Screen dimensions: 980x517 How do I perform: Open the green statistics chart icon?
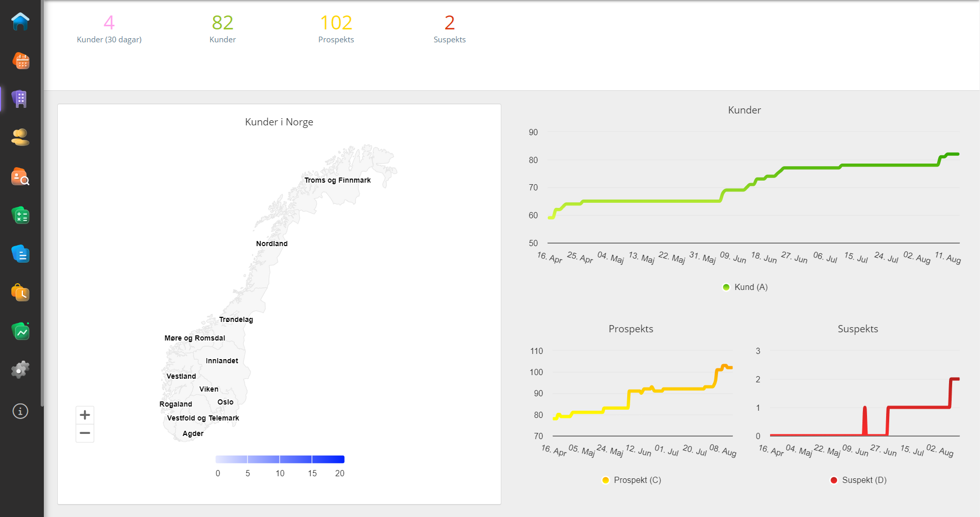coord(20,331)
